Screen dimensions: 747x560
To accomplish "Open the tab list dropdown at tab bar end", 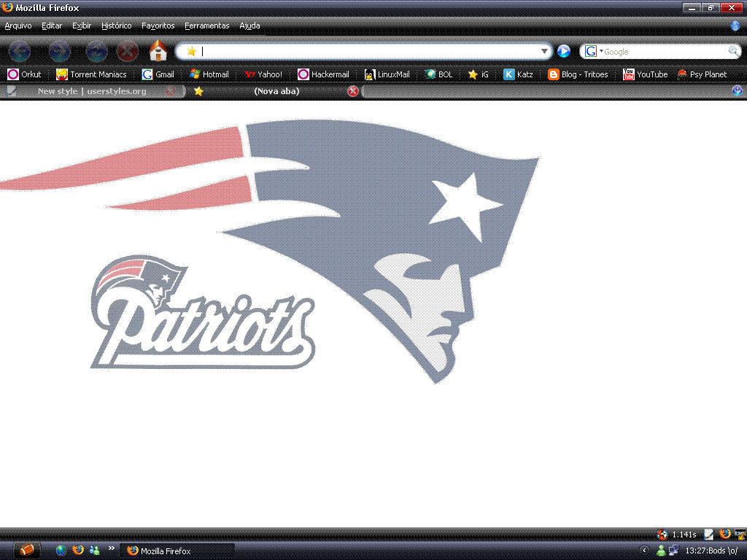I will 737,90.
